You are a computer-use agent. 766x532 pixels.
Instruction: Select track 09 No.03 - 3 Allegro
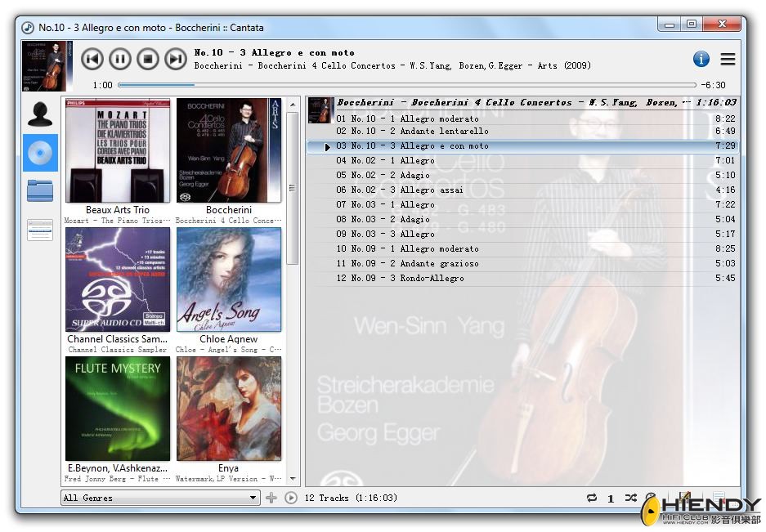tap(522, 234)
